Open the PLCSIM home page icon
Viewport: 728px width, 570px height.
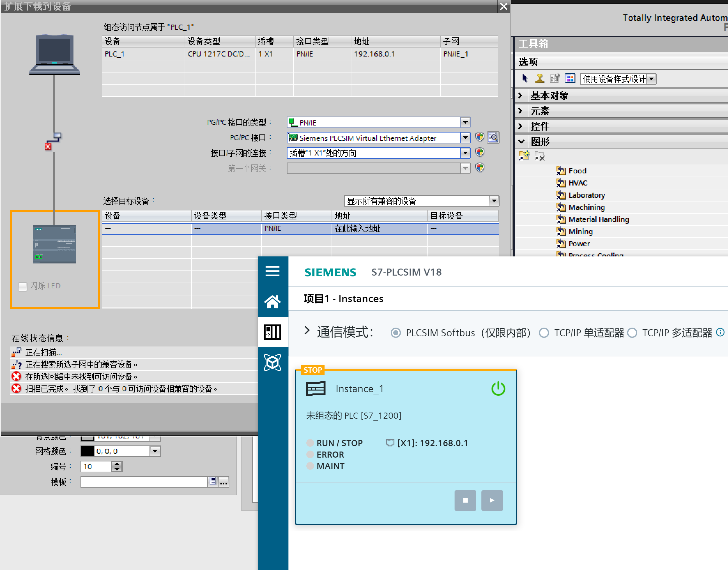tap(272, 302)
